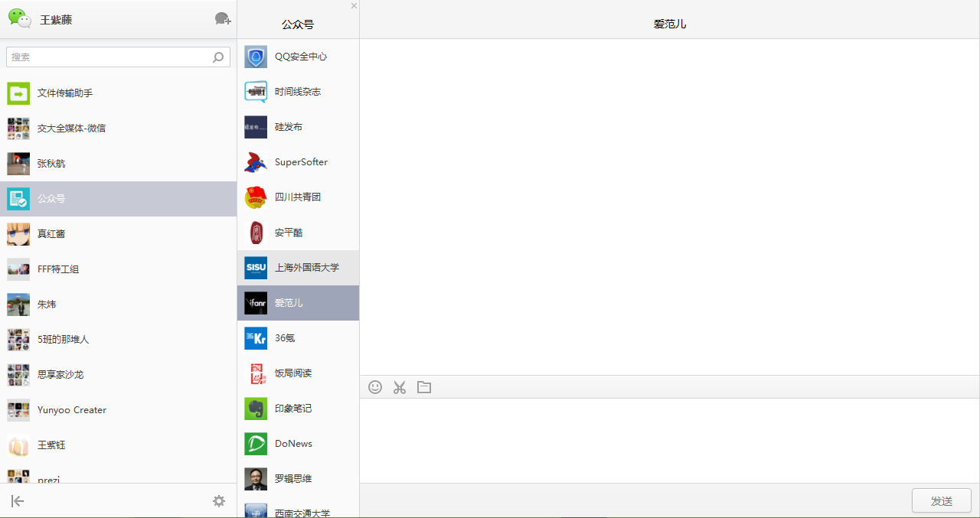Click the message input area

click(x=669, y=440)
